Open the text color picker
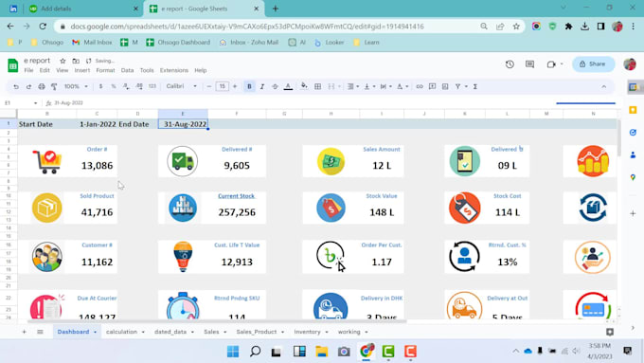 [x=288, y=86]
